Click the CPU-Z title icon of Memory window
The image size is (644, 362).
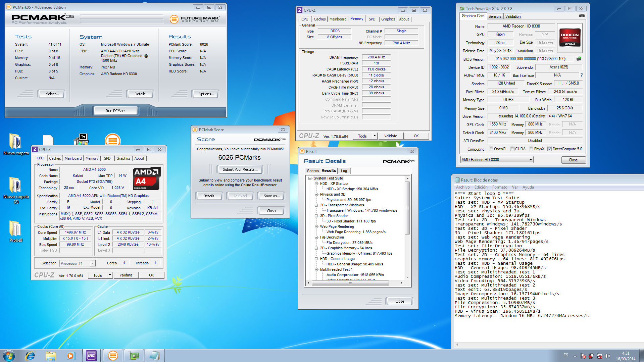[x=300, y=10]
